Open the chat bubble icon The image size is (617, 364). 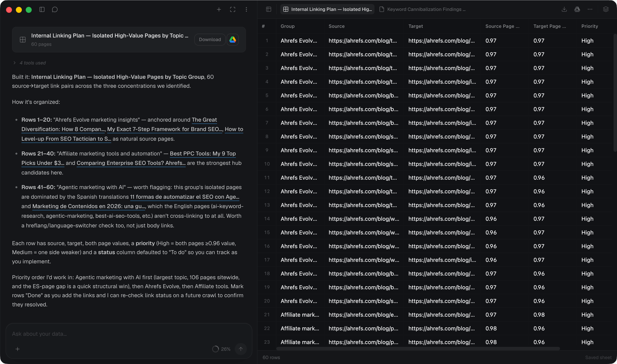click(55, 9)
